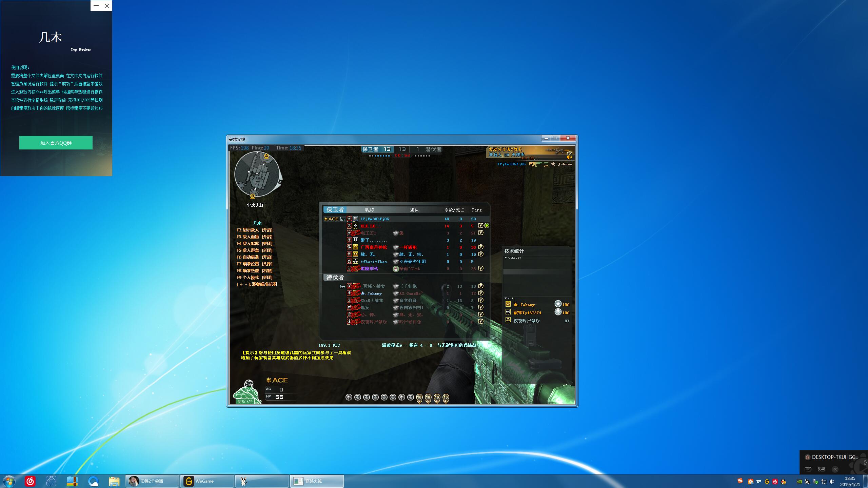Click the 战队 column header

(414, 210)
